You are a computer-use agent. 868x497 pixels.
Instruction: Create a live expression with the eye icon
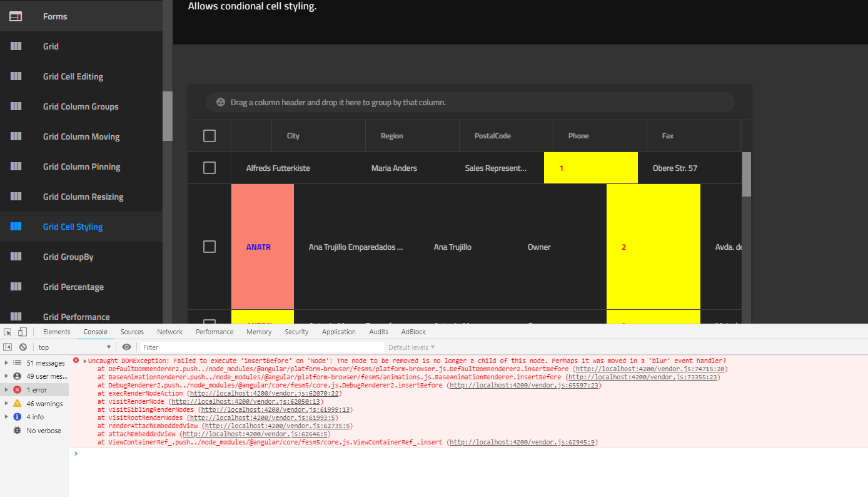click(126, 347)
